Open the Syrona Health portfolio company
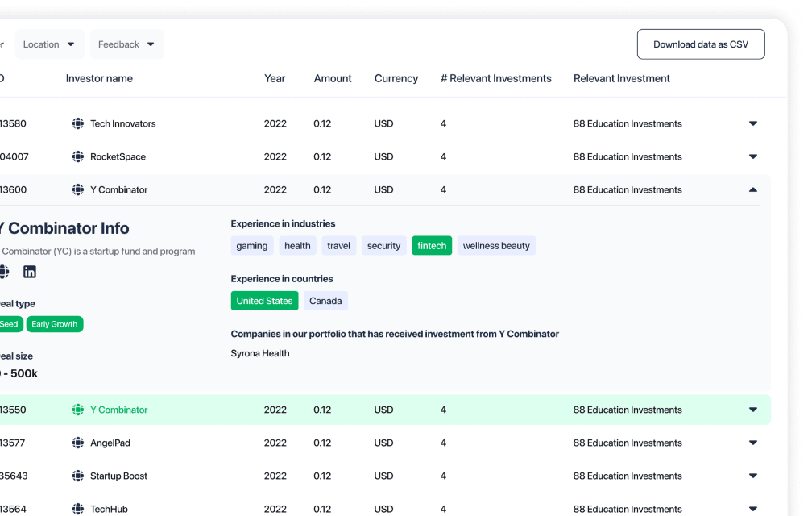The image size is (812, 516). 260,353
